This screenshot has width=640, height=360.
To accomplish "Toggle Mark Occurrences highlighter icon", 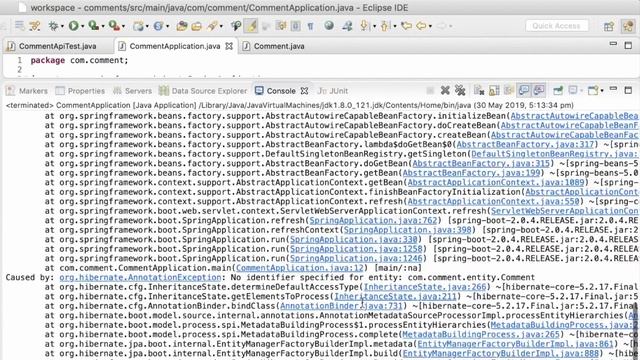I will [x=250, y=26].
